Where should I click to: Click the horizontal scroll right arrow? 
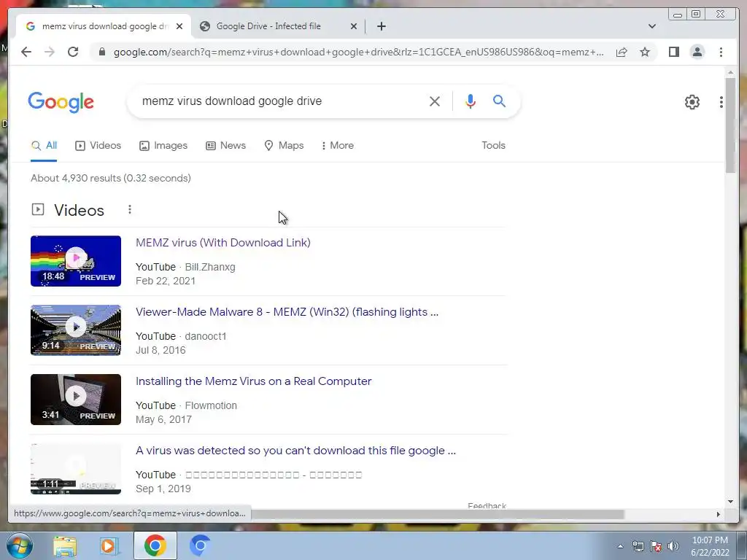click(x=719, y=514)
